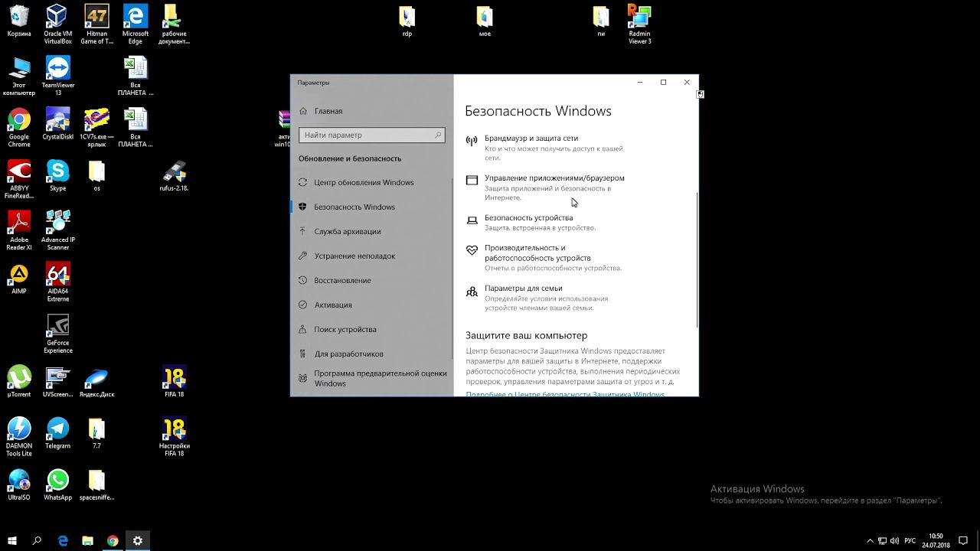Image resolution: width=980 pixels, height=551 pixels.
Task: Open Google Chrome desktop shortcut
Action: [19, 128]
